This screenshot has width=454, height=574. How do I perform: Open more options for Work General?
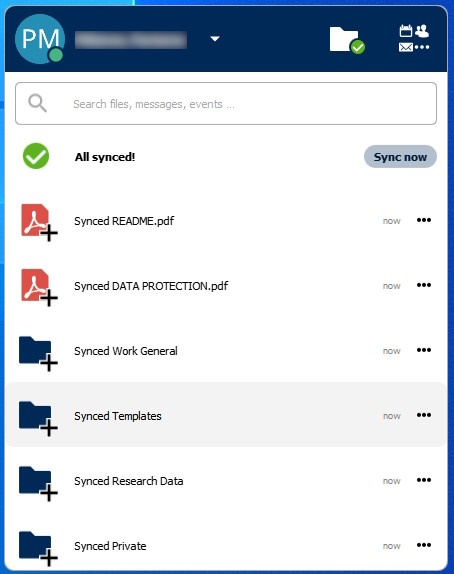point(424,350)
